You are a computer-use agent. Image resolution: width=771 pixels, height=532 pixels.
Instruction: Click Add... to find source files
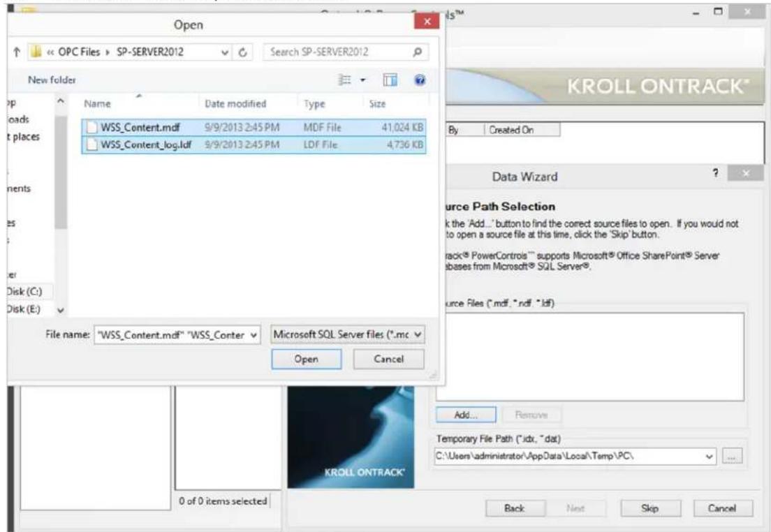pyautogui.click(x=466, y=415)
